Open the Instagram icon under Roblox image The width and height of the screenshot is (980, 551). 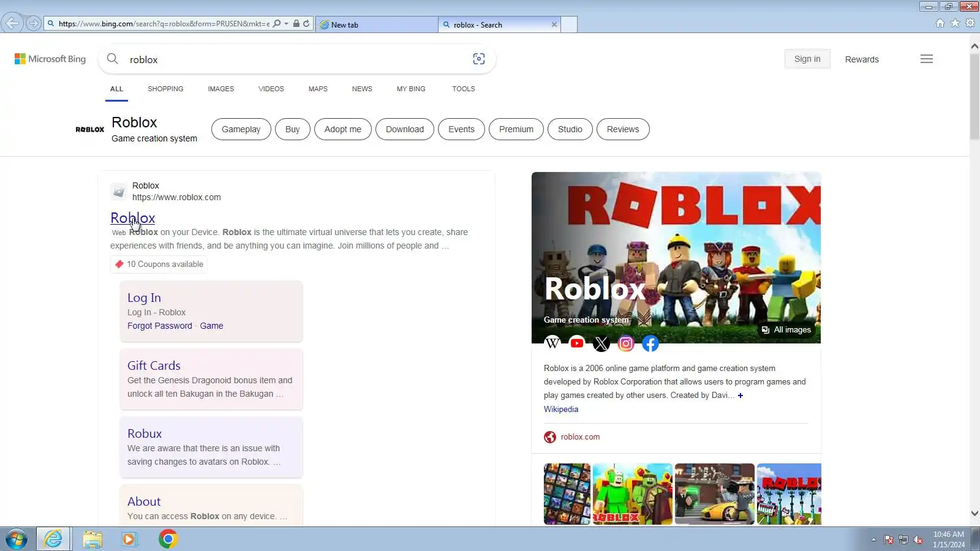(626, 343)
